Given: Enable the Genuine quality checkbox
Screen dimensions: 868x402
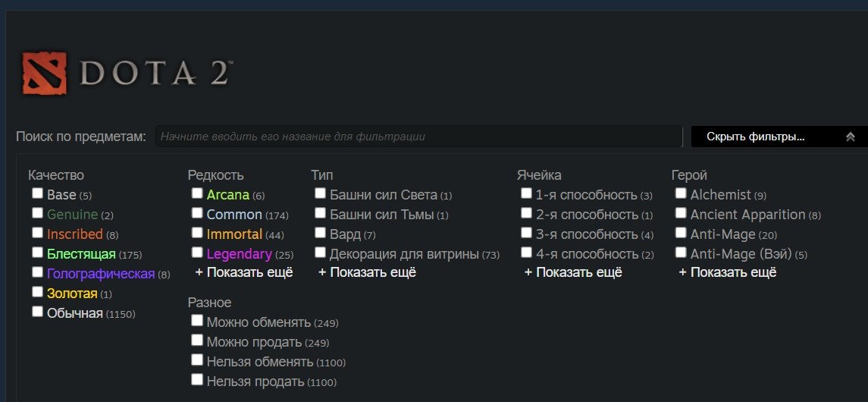Looking at the screenshot, I should pos(37,212).
